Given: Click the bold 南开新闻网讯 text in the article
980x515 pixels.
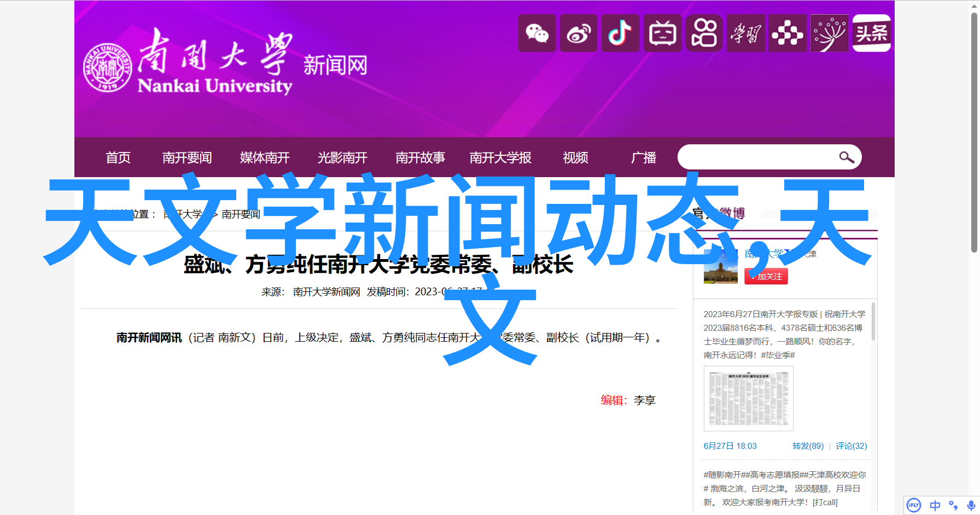Looking at the screenshot, I should [x=149, y=338].
